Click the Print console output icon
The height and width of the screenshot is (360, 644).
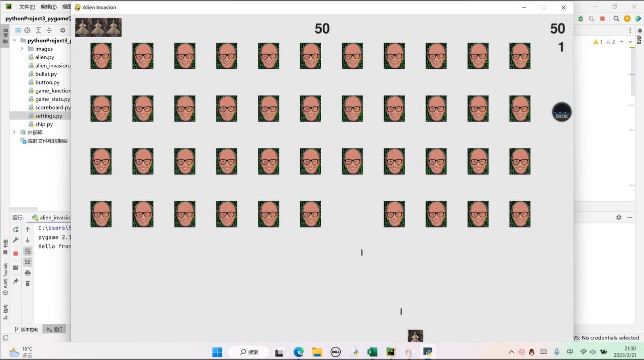28,273
